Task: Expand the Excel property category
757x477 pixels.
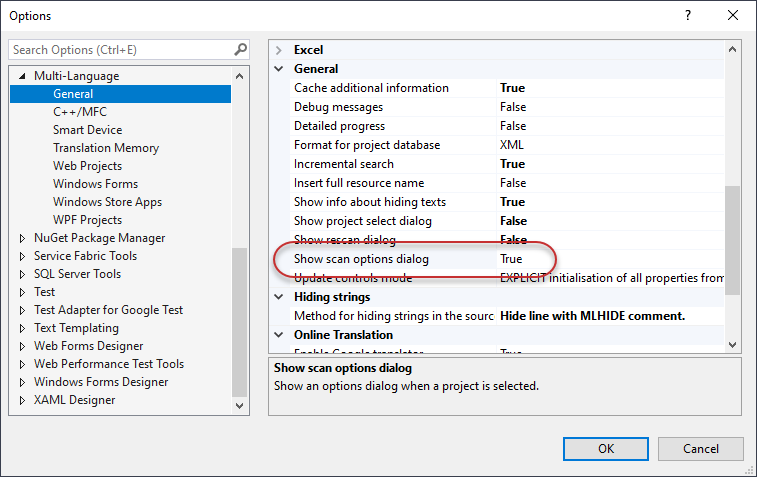Action: click(x=279, y=50)
